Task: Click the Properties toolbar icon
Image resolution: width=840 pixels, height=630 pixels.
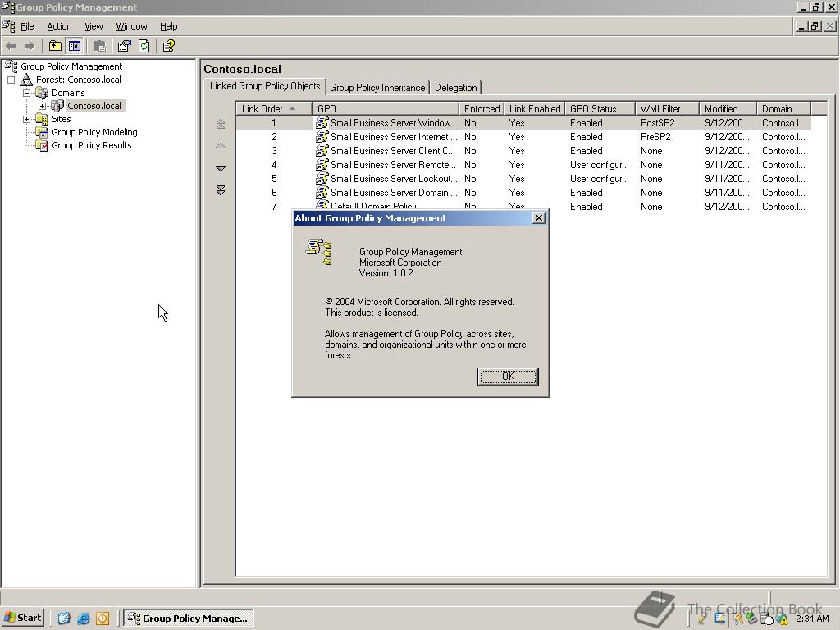Action: pos(125,46)
